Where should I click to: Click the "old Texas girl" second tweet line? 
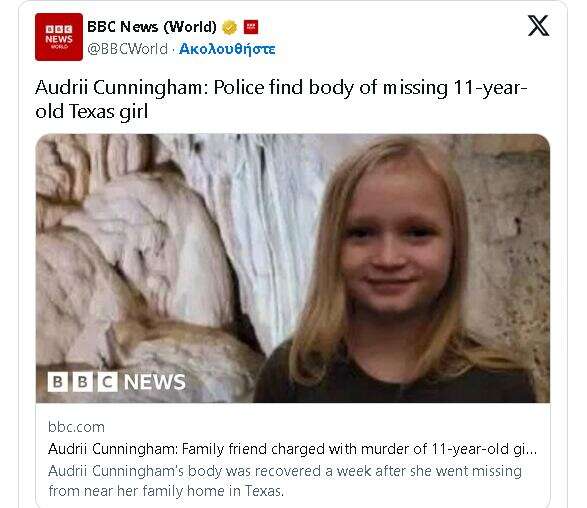pos(92,112)
